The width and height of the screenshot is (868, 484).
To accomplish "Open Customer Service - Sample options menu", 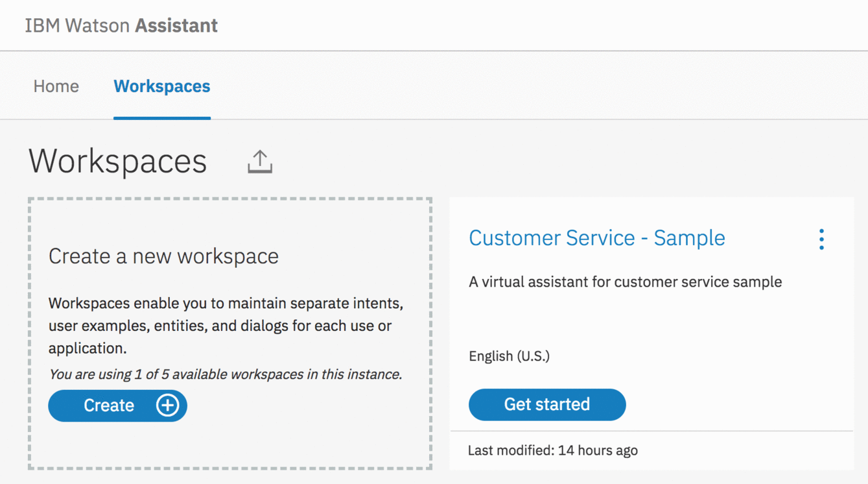I will coord(821,239).
